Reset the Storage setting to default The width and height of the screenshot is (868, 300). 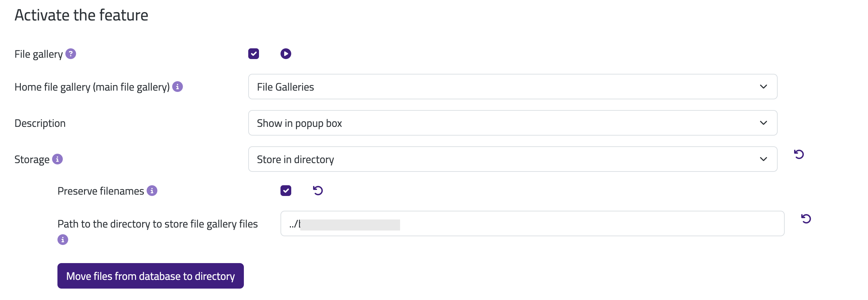[798, 155]
